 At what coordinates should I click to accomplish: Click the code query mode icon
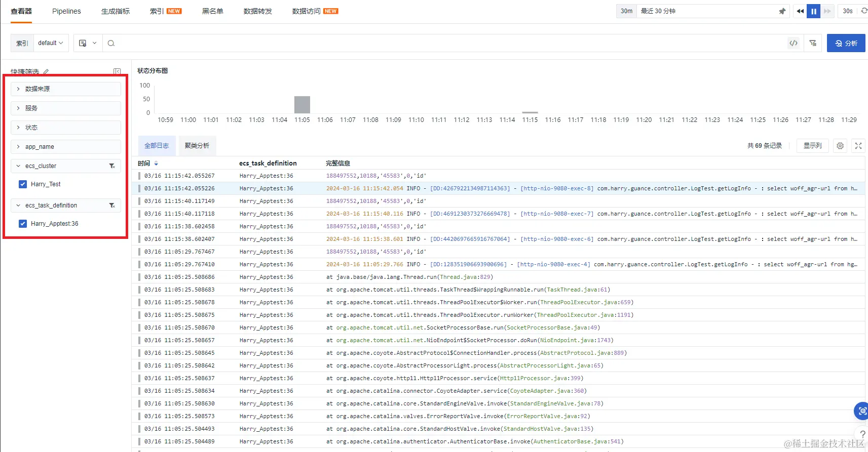(x=794, y=43)
